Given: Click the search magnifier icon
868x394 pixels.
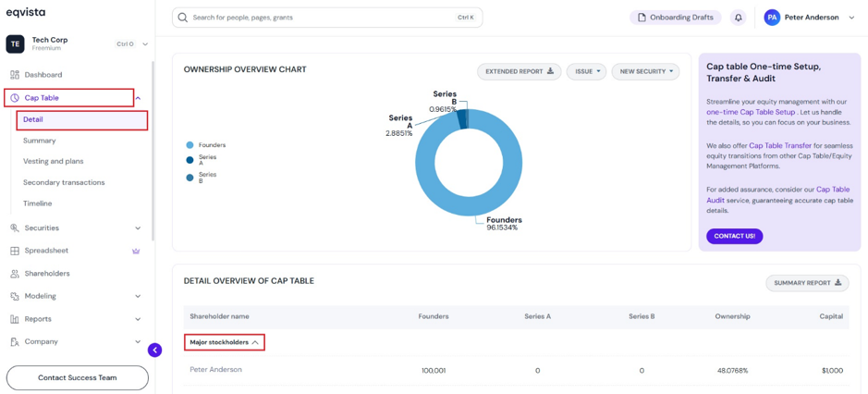Looking at the screenshot, I should tap(183, 18).
